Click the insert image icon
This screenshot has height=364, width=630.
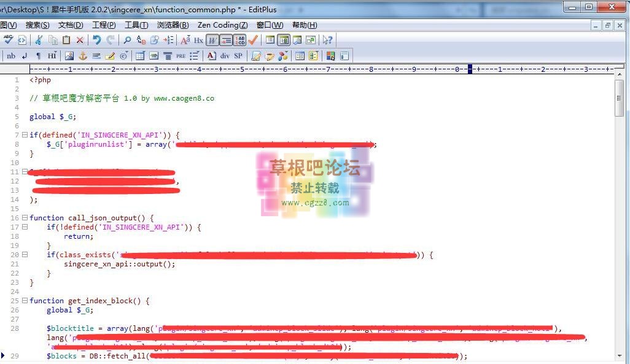click(69, 56)
